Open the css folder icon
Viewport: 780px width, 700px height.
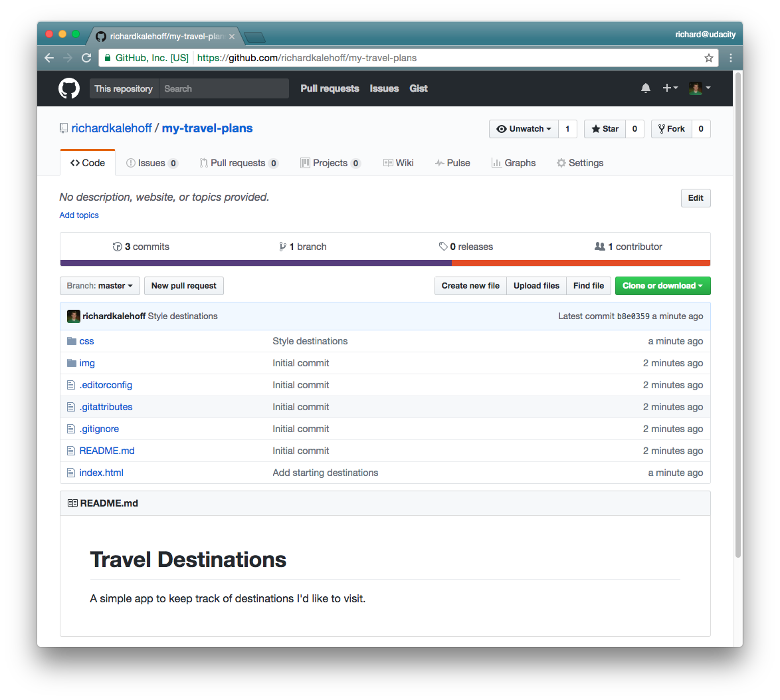pos(71,340)
